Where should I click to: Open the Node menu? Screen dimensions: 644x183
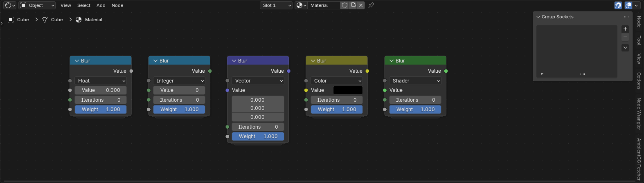(x=117, y=5)
